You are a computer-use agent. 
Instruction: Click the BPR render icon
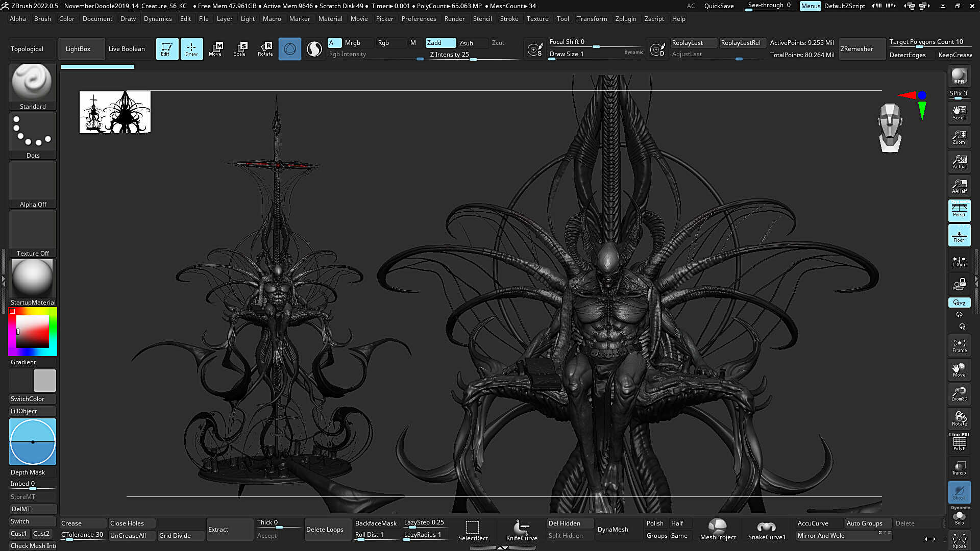coord(960,76)
